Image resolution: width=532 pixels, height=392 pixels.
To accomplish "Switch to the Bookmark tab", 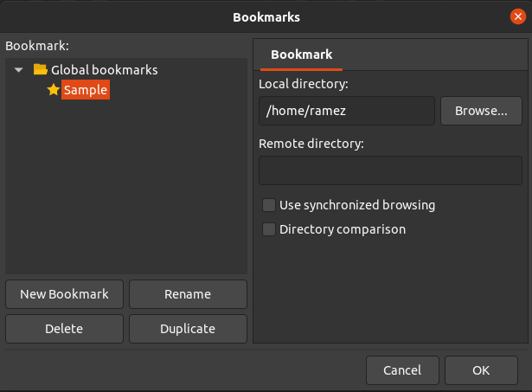I will click(301, 55).
